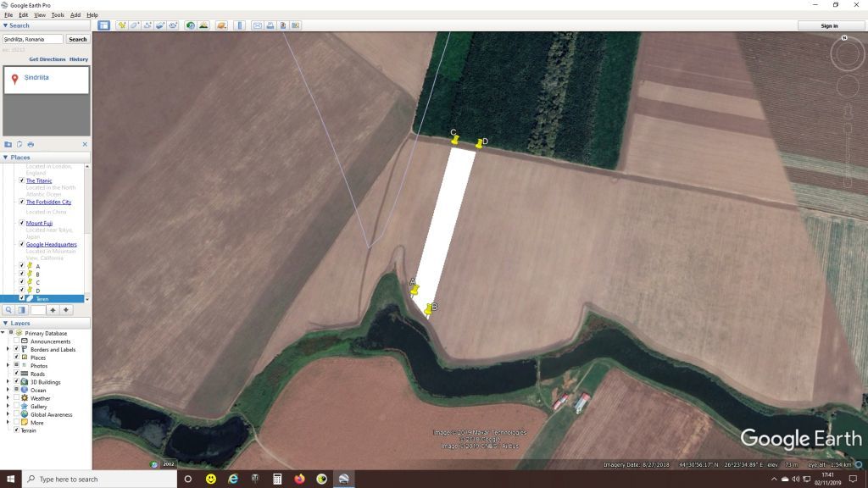This screenshot has height=488, width=868.
Task: Click the search input field
Action: tap(32, 39)
